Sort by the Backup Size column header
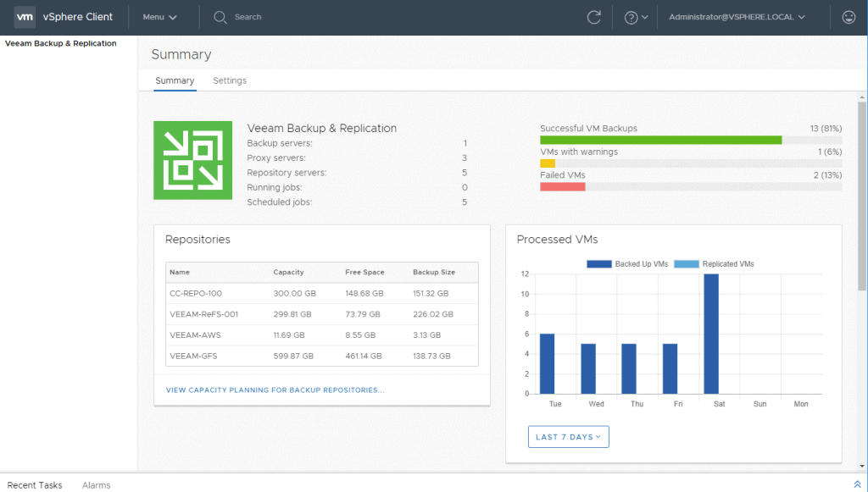 [434, 272]
